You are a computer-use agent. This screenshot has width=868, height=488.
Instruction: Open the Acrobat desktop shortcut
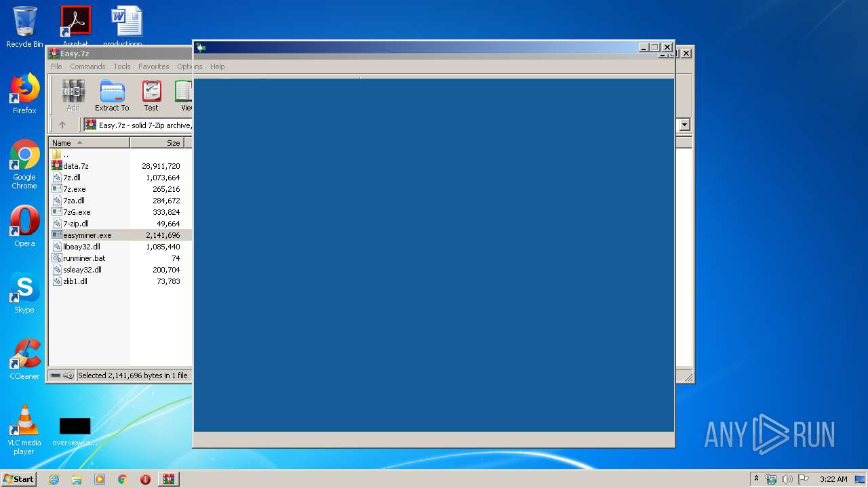75,27
